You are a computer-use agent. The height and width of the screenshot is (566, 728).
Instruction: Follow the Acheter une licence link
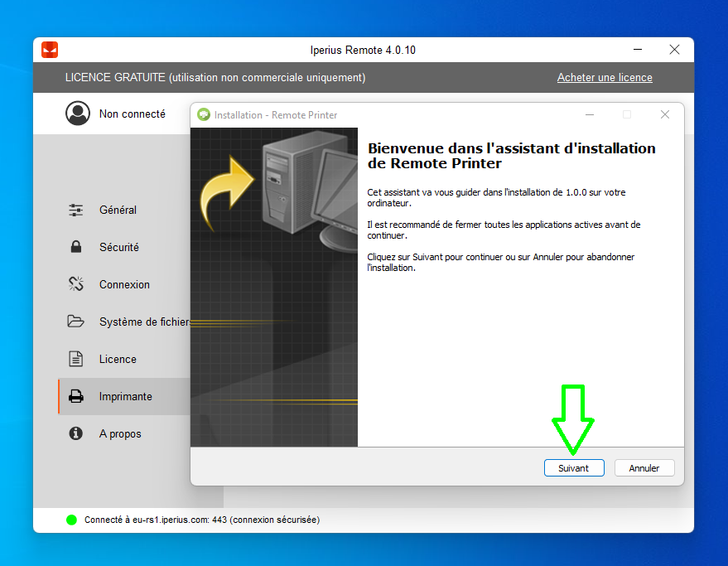(x=605, y=78)
